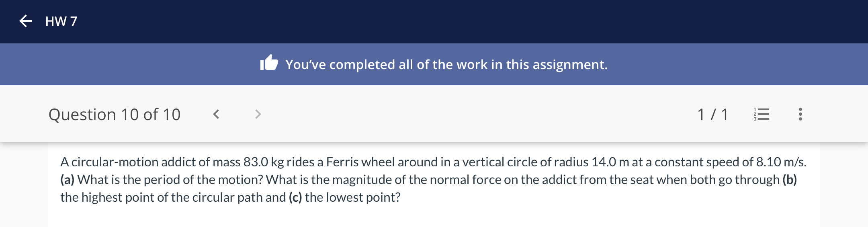Click the thumbs-up completion icon
This screenshot has width=868, height=227.
pos(269,63)
